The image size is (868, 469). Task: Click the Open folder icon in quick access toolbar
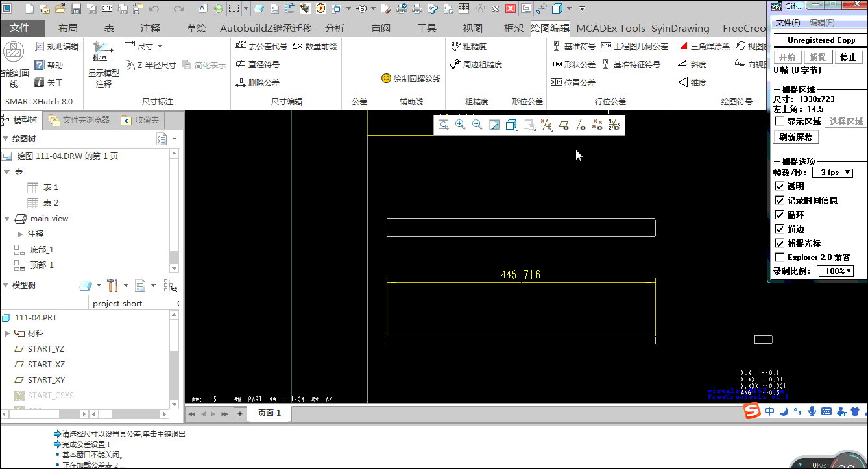coord(60,8)
